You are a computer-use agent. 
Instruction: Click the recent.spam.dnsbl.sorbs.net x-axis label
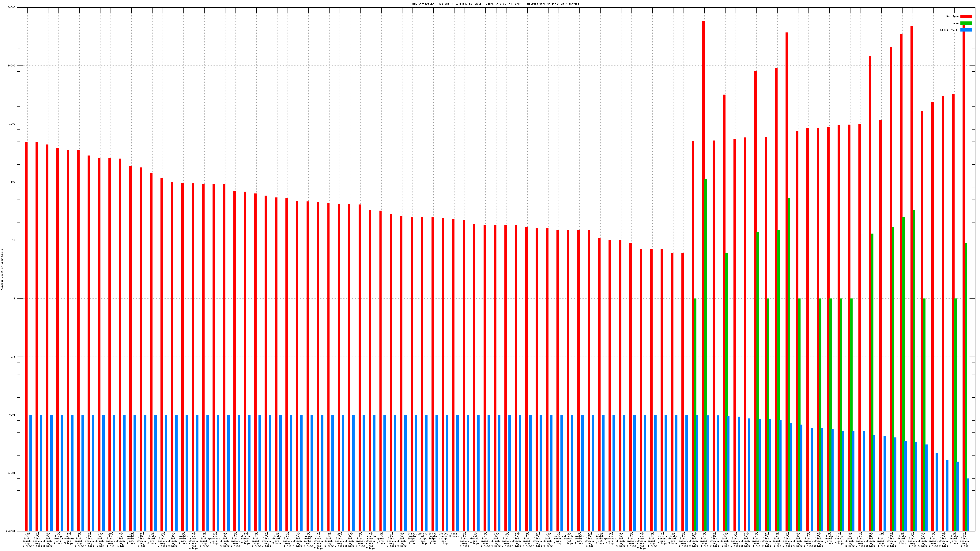[x=371, y=541]
